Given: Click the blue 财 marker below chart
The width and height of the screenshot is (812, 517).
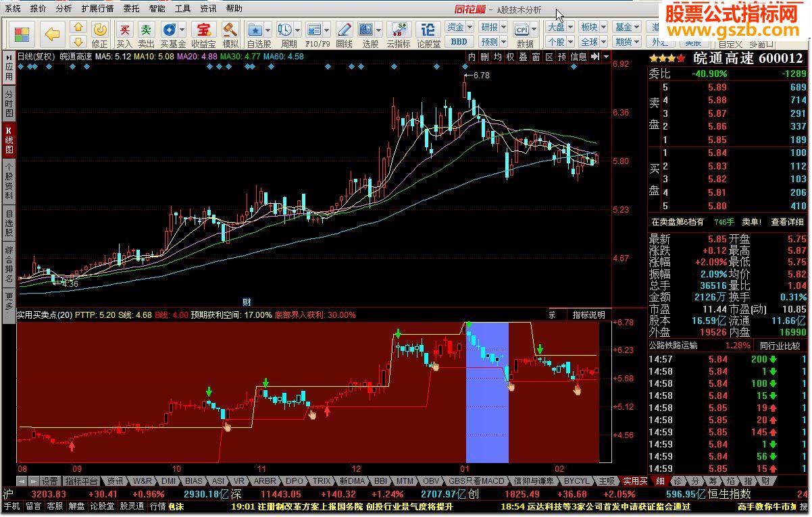Looking at the screenshot, I should point(247,302).
